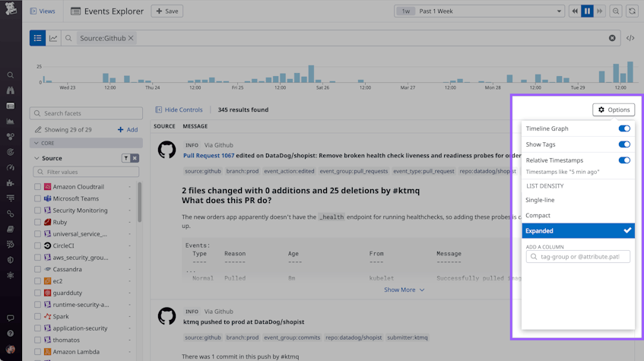Check the Amazon Lambda source checkbox

(x=37, y=352)
